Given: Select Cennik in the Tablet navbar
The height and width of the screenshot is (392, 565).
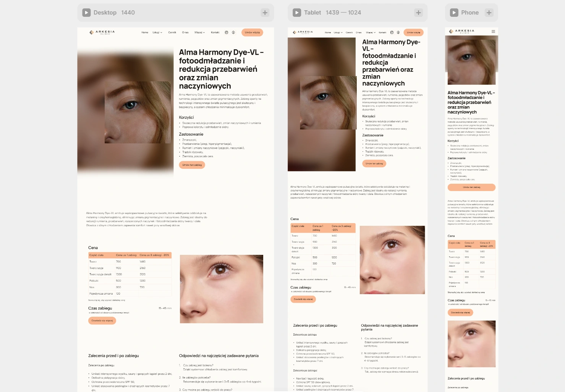Looking at the screenshot, I should [x=349, y=32].
